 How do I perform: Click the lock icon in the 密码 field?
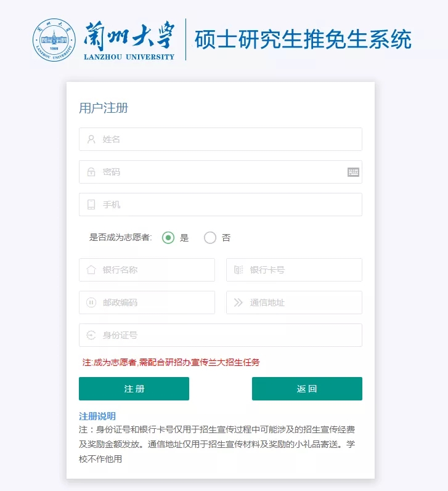point(91,172)
